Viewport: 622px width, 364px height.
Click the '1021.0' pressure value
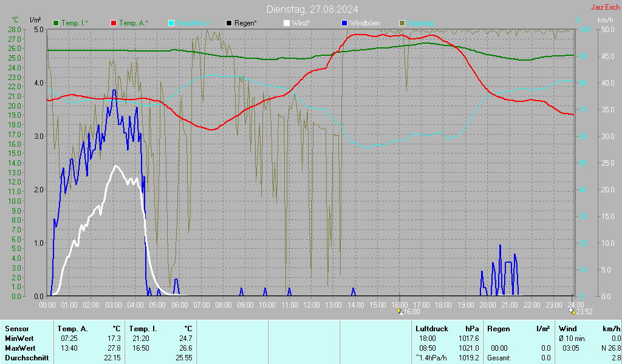click(x=468, y=348)
